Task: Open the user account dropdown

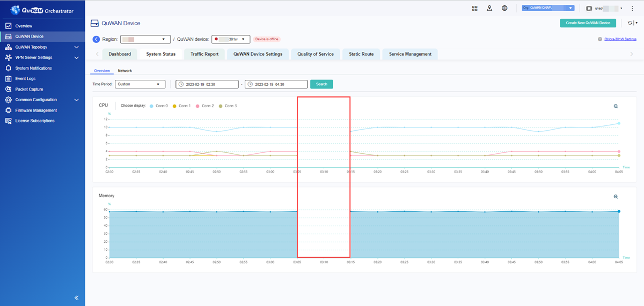Action: click(x=605, y=8)
